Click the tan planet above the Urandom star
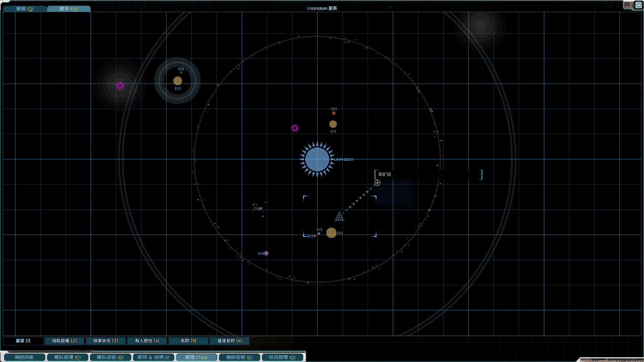Viewport: 644px width, 362px height. 333,124
